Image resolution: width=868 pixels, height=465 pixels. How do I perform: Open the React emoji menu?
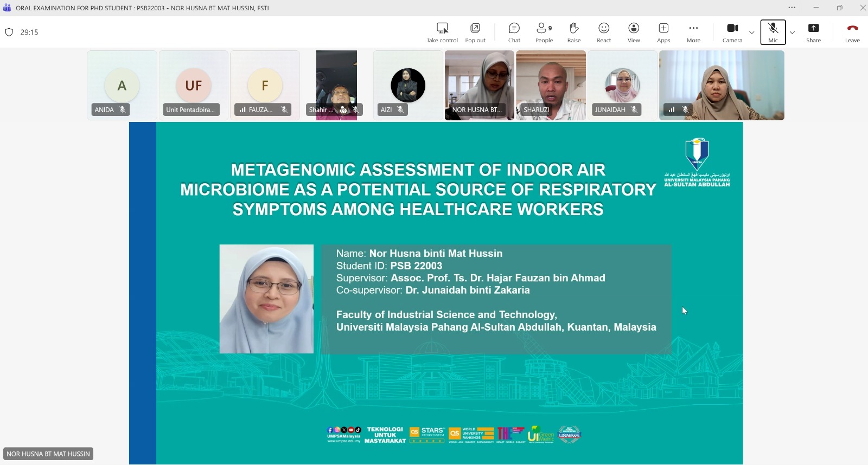pos(604,33)
